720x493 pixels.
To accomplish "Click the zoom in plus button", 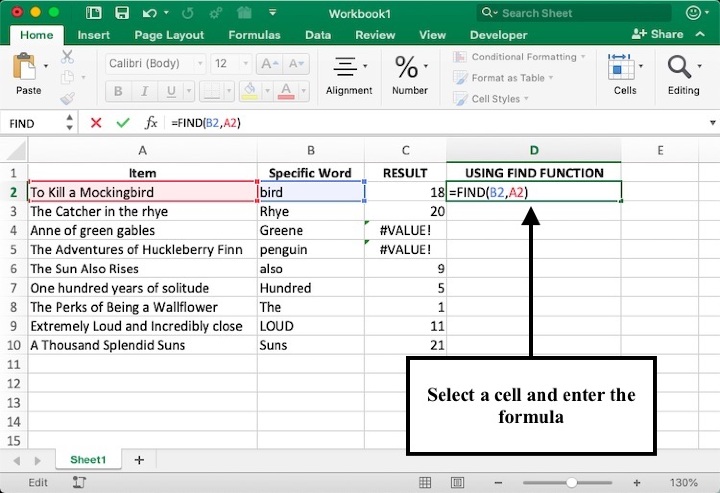I will pos(636,482).
